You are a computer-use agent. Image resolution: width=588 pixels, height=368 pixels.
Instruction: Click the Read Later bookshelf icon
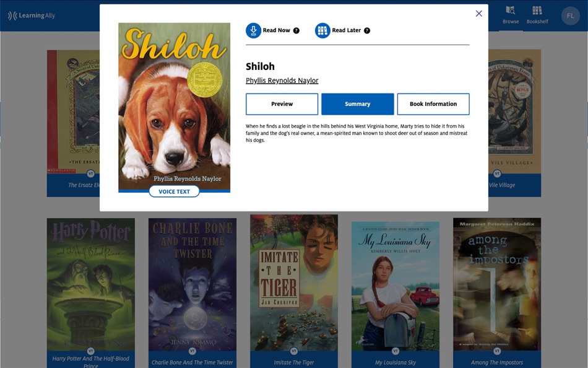pyautogui.click(x=322, y=30)
